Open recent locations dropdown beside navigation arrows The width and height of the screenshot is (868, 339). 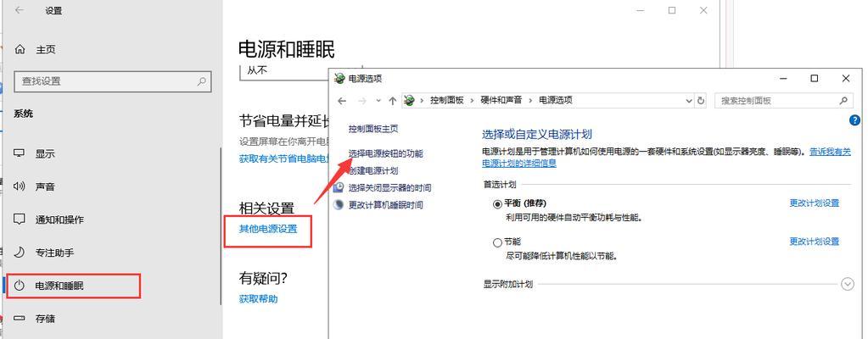[378, 101]
